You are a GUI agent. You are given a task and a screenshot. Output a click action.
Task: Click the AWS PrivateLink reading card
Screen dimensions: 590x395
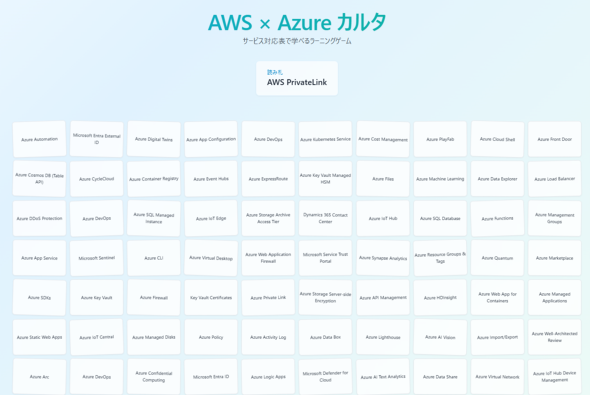(297, 78)
